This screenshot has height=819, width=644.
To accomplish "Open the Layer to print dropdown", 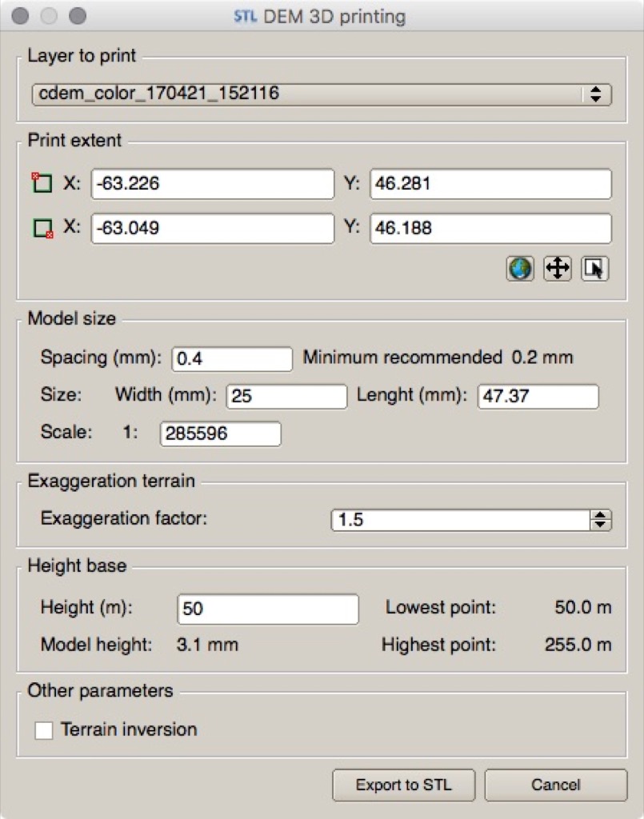I will pos(322,94).
